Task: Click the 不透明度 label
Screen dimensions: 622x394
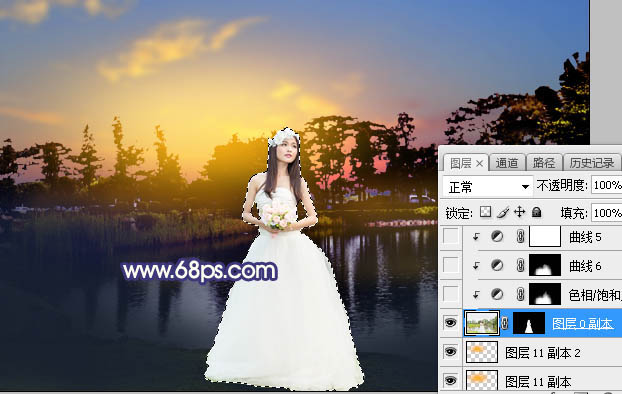Action: coord(562,185)
